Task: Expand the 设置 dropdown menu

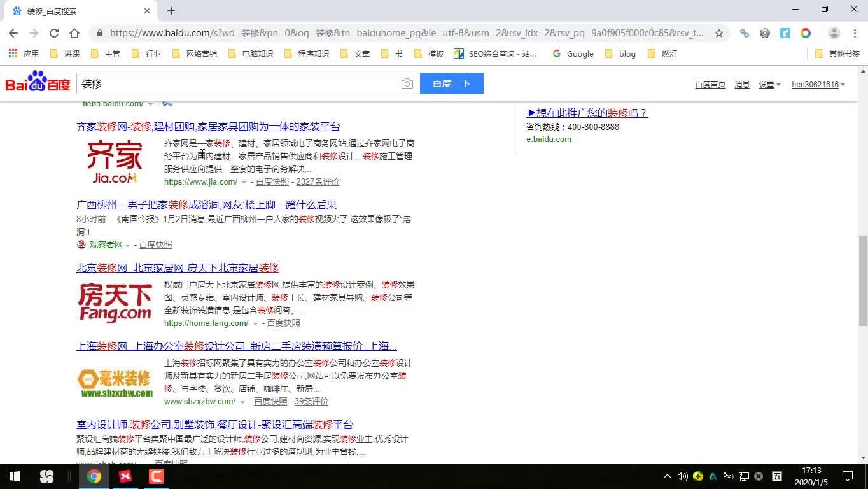Action: click(769, 84)
